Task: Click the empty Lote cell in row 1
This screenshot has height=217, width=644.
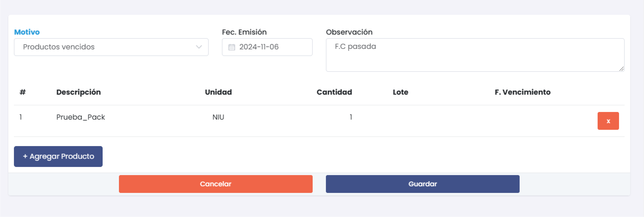Action: click(400, 117)
